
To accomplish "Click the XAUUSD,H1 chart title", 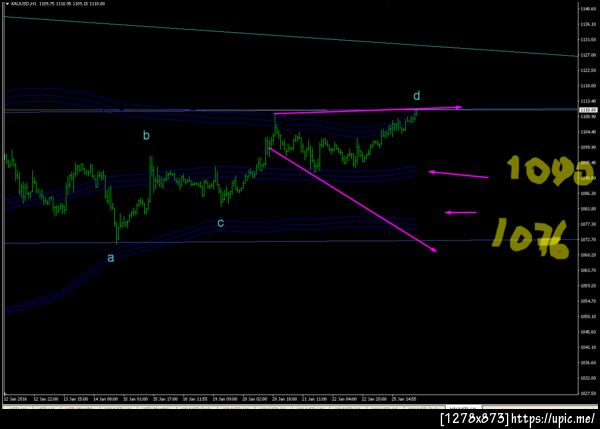I will tap(23, 4).
